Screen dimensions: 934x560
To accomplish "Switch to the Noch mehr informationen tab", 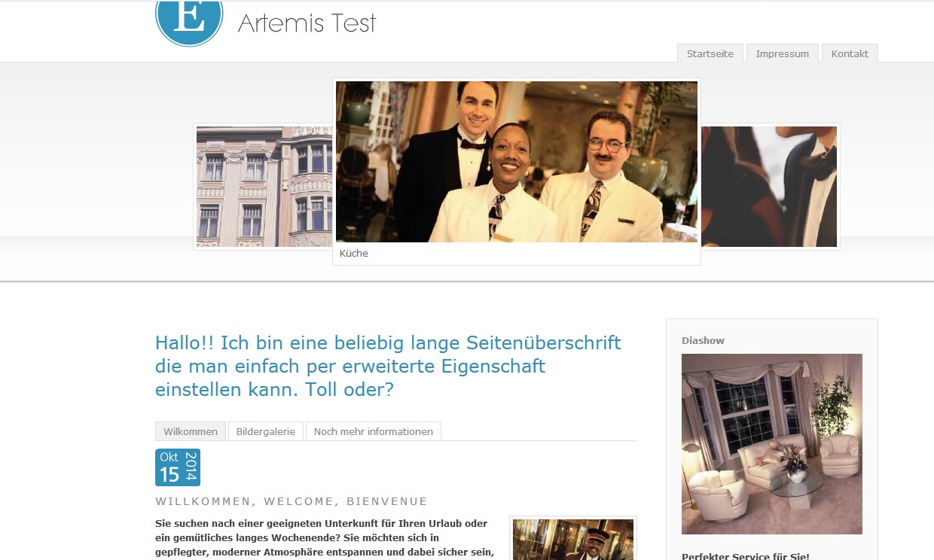I will (x=373, y=431).
